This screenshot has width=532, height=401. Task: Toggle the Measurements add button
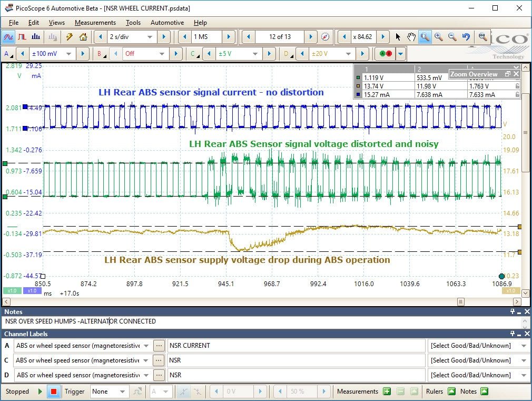(x=387, y=392)
